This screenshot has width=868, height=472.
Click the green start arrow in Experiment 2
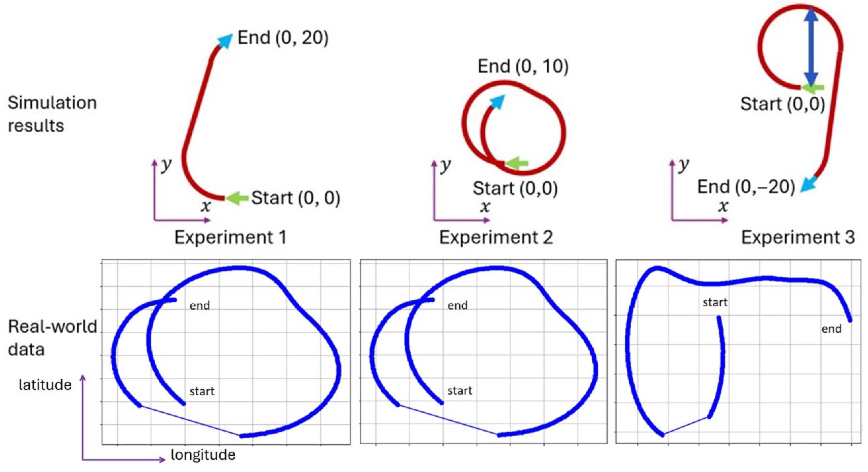(517, 163)
